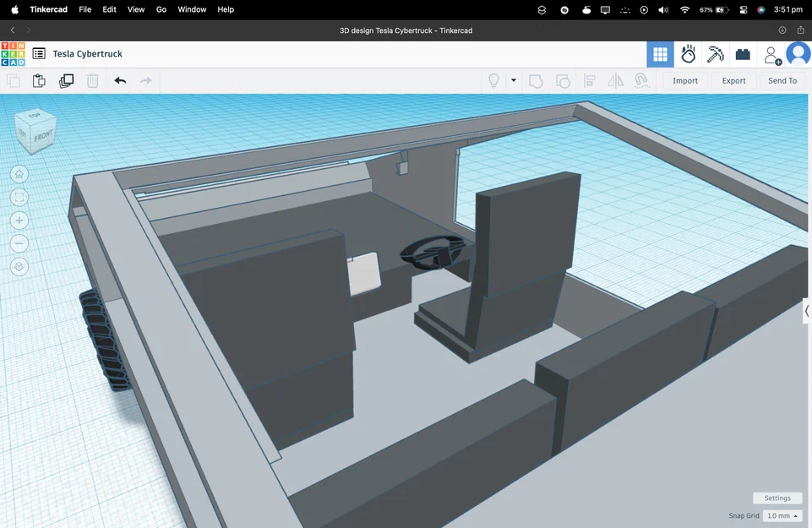Open the Blocks pickaxe mode

[715, 54]
